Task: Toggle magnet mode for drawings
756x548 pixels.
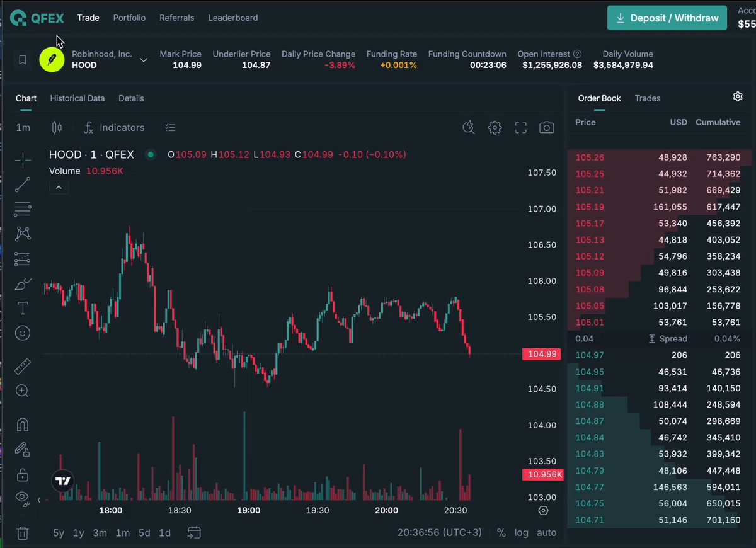Action: [23, 425]
